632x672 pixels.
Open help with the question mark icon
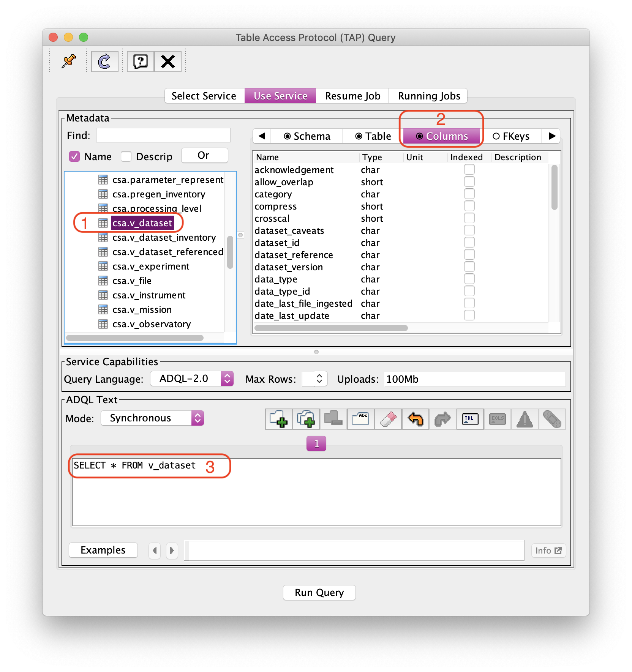pos(141,61)
